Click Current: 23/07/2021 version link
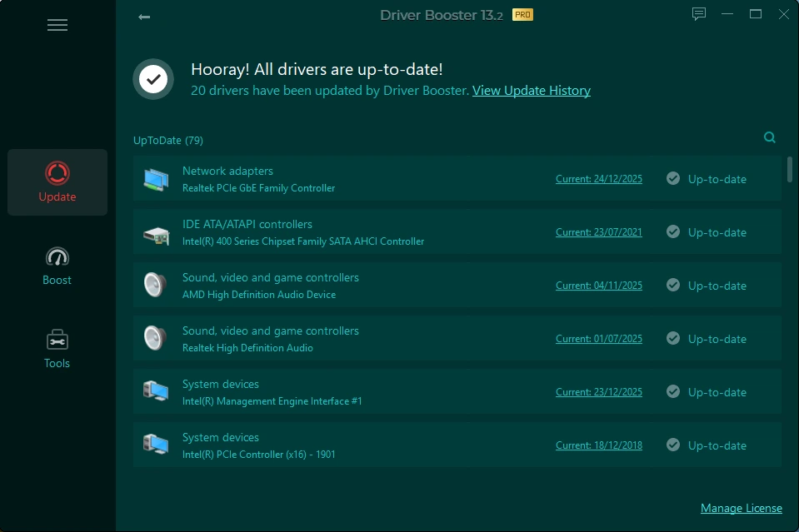This screenshot has width=799, height=532. point(598,232)
